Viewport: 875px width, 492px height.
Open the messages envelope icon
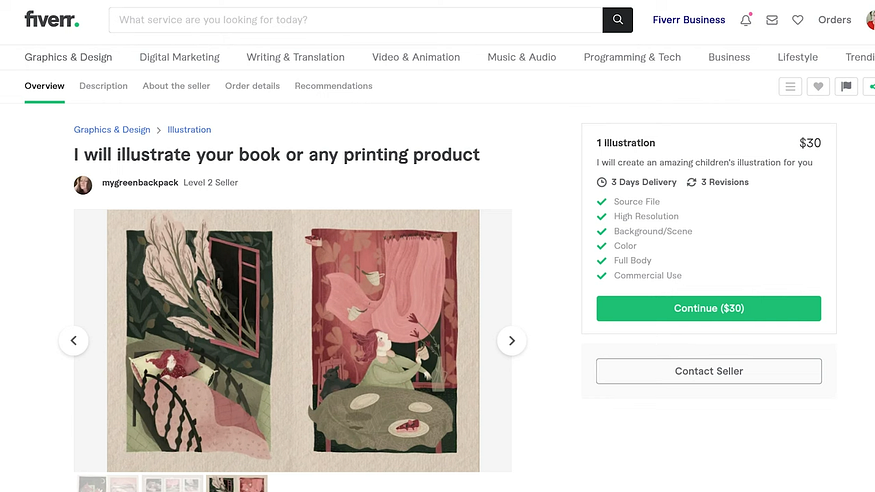(x=772, y=20)
